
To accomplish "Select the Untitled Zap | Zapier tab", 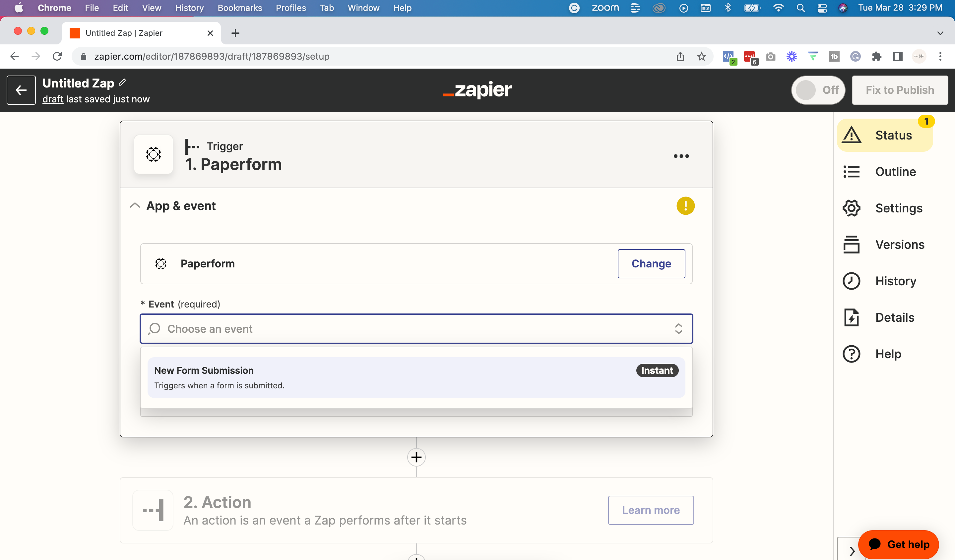I will coord(141,33).
